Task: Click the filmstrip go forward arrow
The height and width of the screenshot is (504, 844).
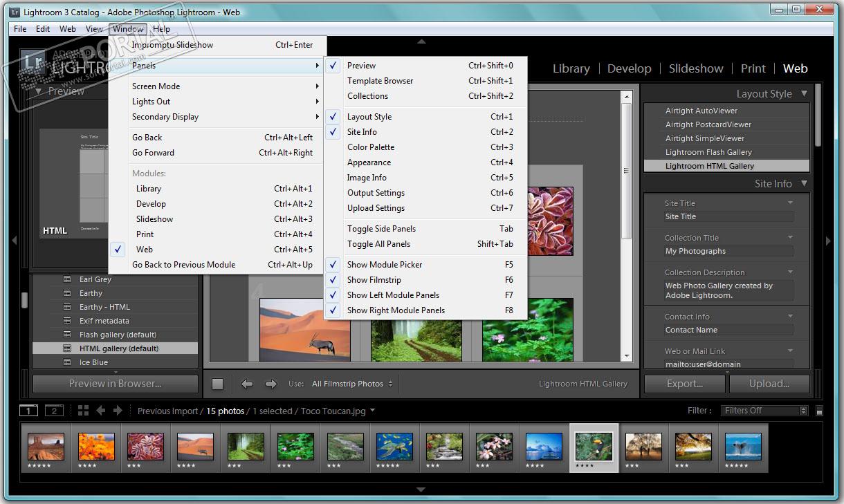Action: click(118, 411)
